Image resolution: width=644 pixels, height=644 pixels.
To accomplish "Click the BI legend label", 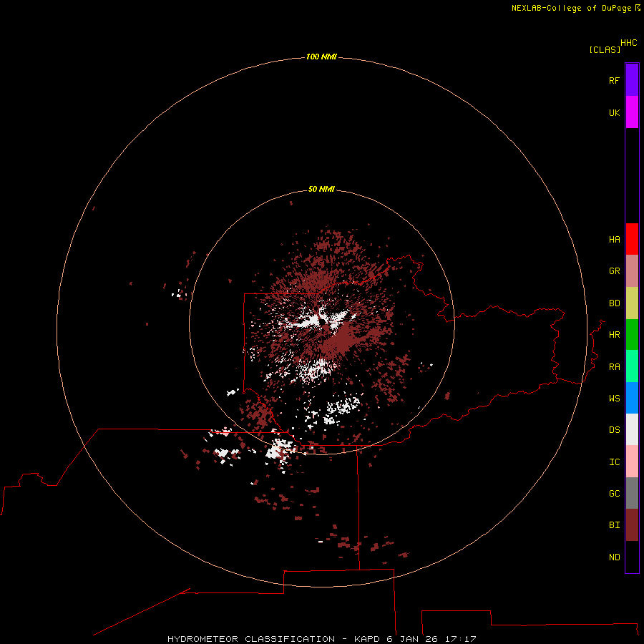I will point(614,525).
